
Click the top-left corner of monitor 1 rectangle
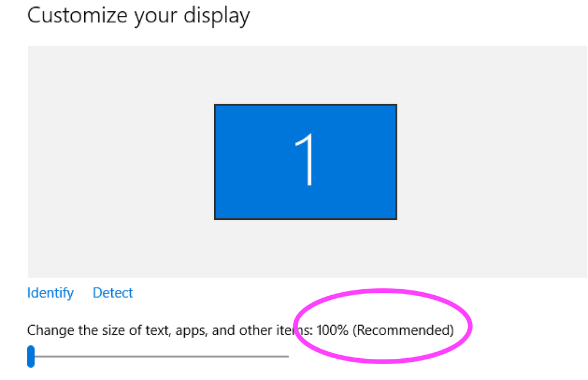[216, 107]
